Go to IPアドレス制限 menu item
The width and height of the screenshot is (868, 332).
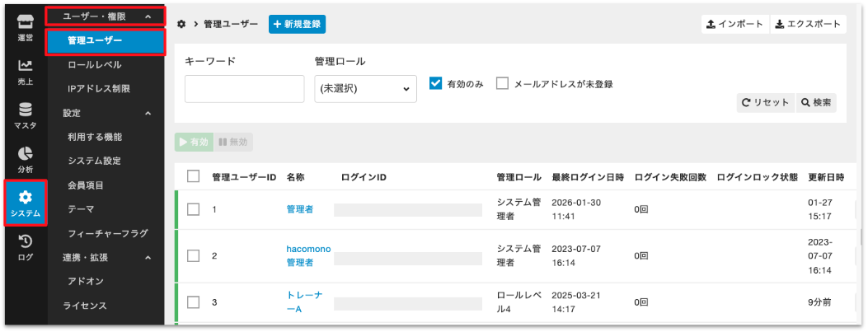[x=98, y=88]
